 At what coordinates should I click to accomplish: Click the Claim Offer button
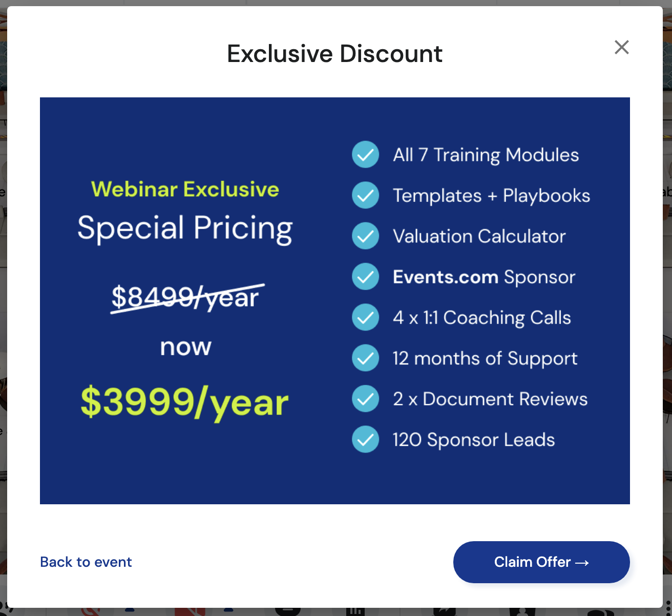coord(541,562)
